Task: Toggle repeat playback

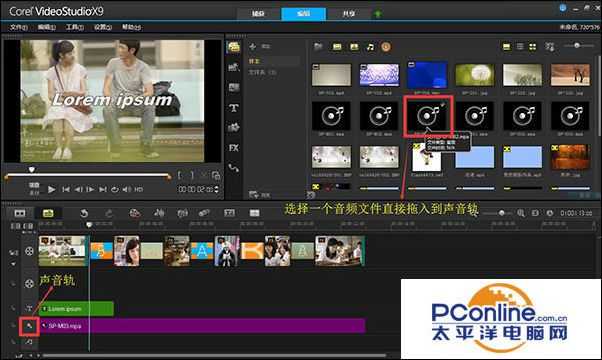Action: 114,189
